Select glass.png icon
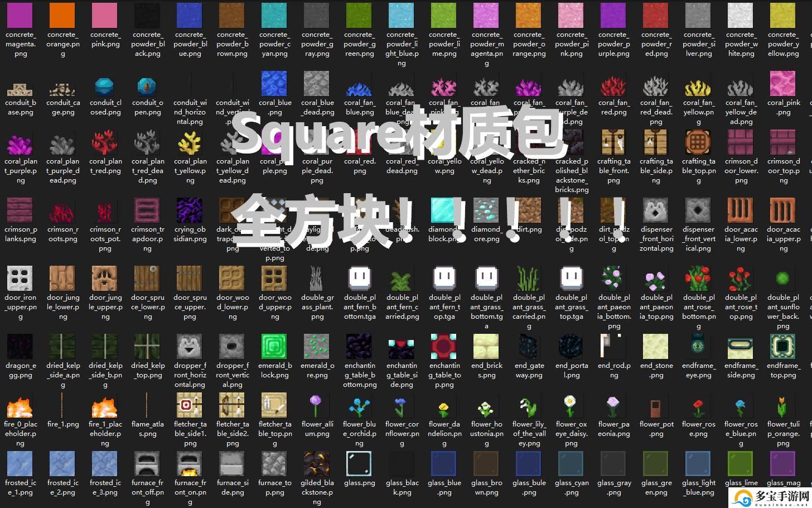The width and height of the screenshot is (812, 508). click(359, 463)
